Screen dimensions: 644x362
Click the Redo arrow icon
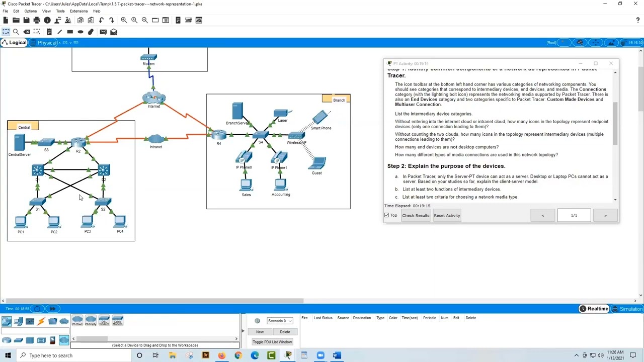tap(112, 20)
